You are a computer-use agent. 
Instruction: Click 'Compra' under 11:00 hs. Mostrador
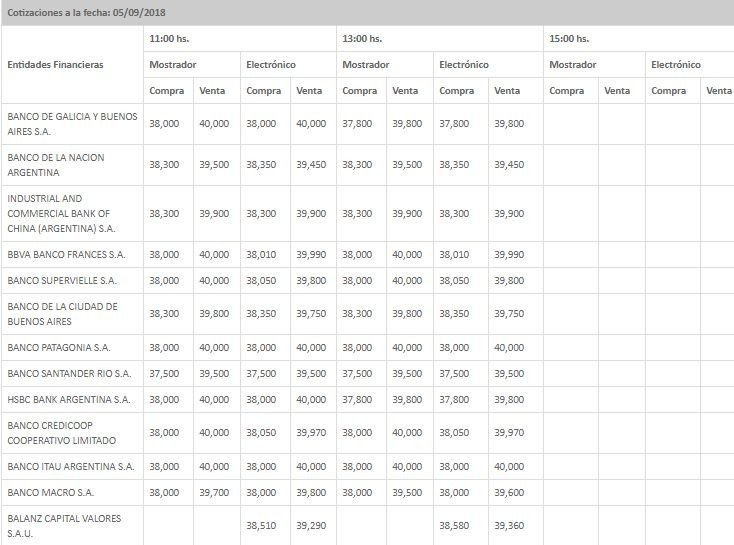click(167, 91)
